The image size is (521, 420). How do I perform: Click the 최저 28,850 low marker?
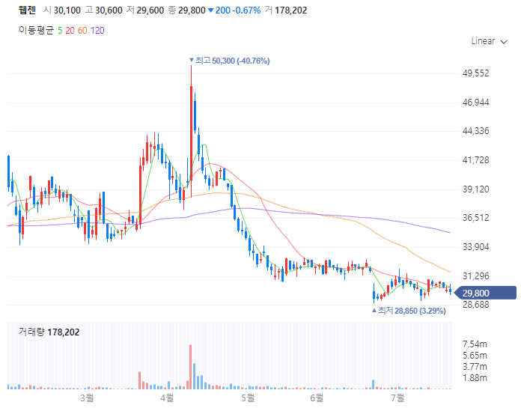[409, 311]
